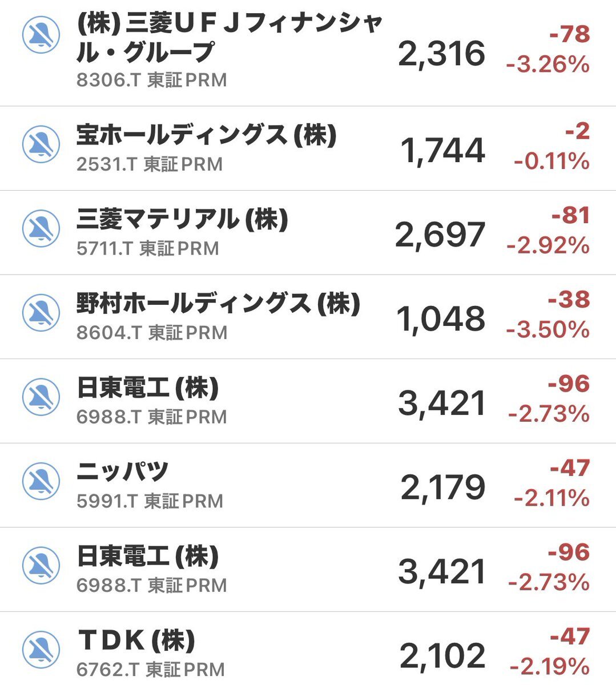This screenshot has width=616, height=685.
Task: Open the 三菱UFJフィナンシャル・グループ stock name
Action: pos(228,38)
